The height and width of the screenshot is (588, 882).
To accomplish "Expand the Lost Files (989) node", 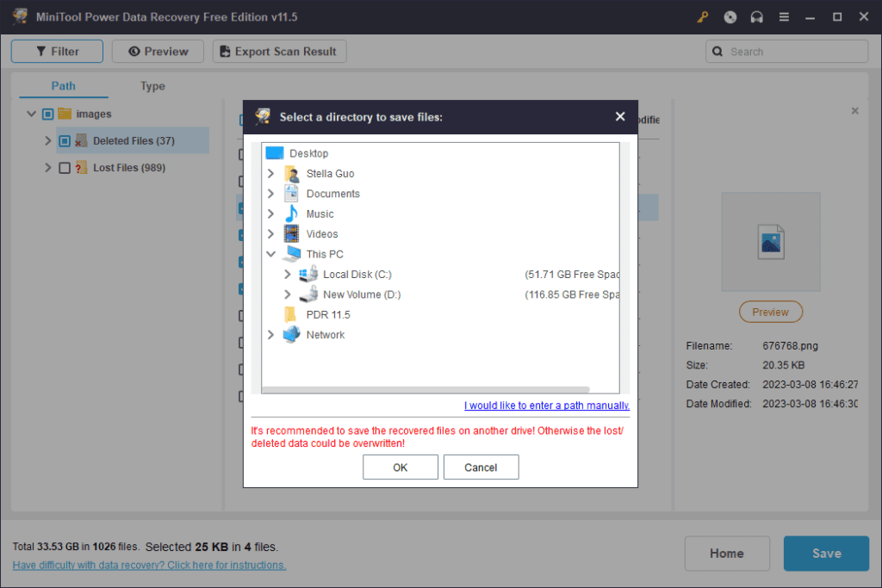I will [48, 168].
